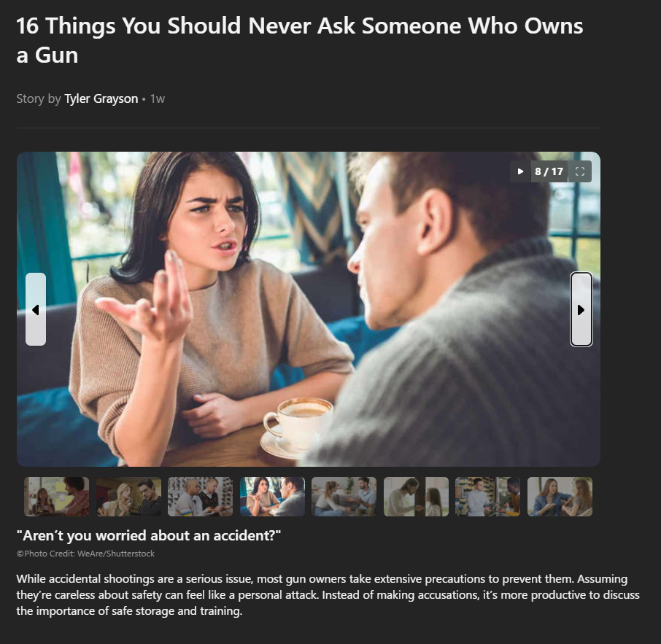The image size is (661, 644).
Task: Select the currently active fourth thumbnail
Action: pos(272,497)
